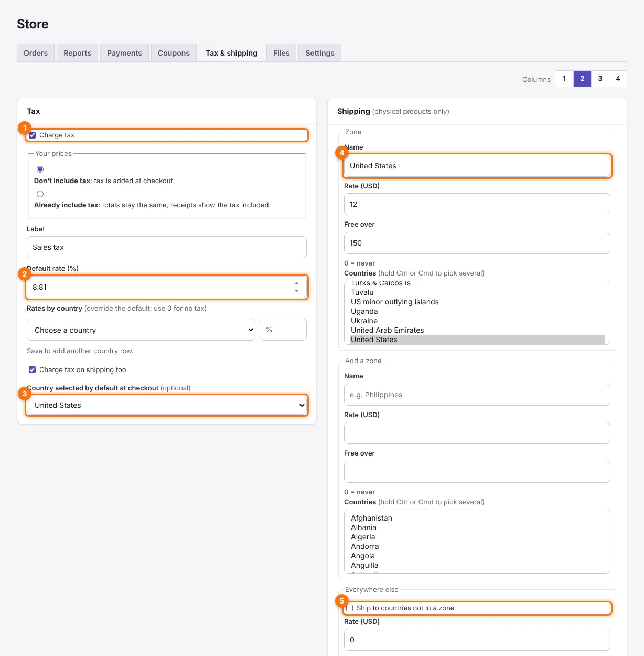Image resolution: width=644 pixels, height=656 pixels.
Task: Click the zone Rate field showing 12
Action: (x=477, y=204)
